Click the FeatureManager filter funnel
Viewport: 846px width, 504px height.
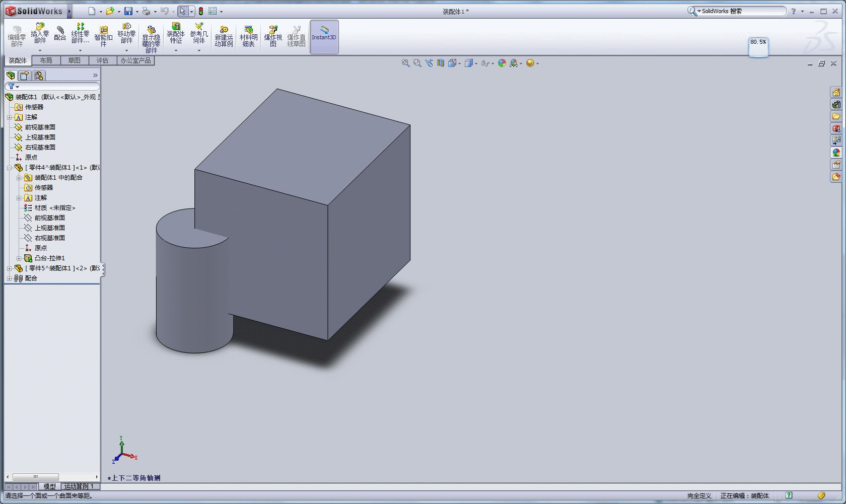click(11, 87)
